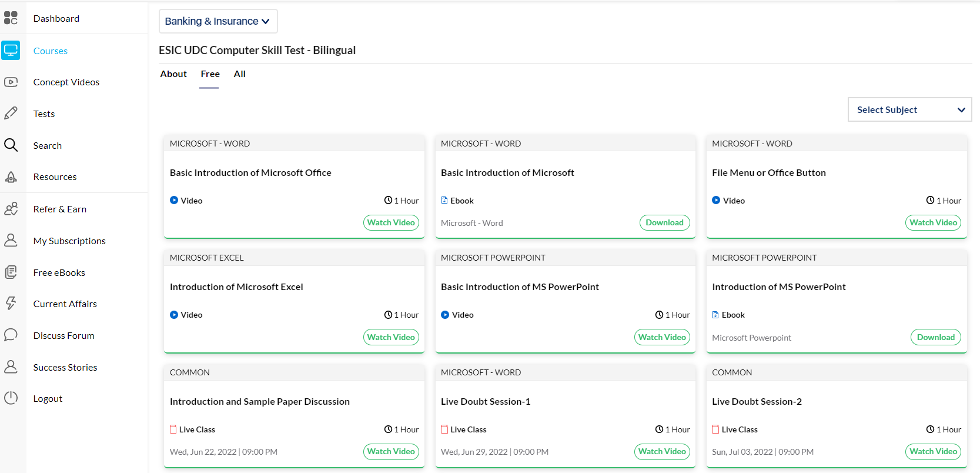This screenshot has width=980, height=473.
Task: Click the Success Stories person icon
Action: tap(11, 367)
